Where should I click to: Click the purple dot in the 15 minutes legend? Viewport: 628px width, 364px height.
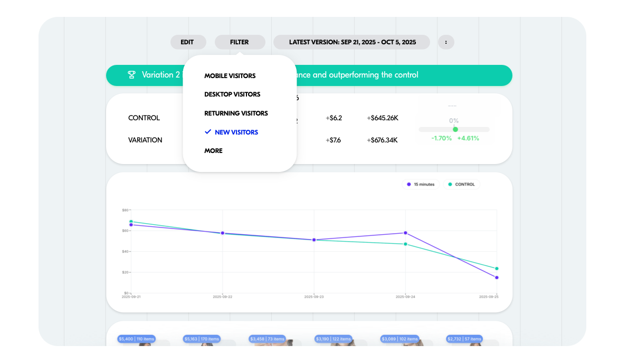point(409,185)
